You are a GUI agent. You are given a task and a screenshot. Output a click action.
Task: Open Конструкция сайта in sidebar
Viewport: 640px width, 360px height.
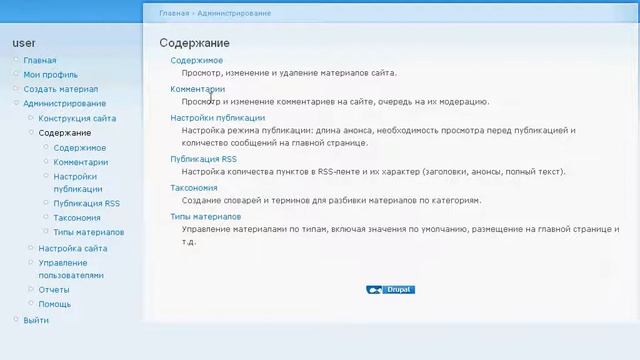click(x=78, y=118)
